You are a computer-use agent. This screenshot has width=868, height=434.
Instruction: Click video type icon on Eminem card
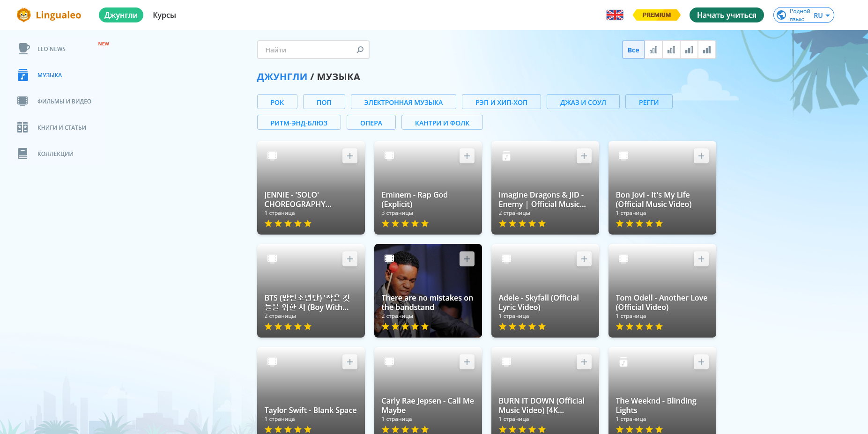(389, 155)
